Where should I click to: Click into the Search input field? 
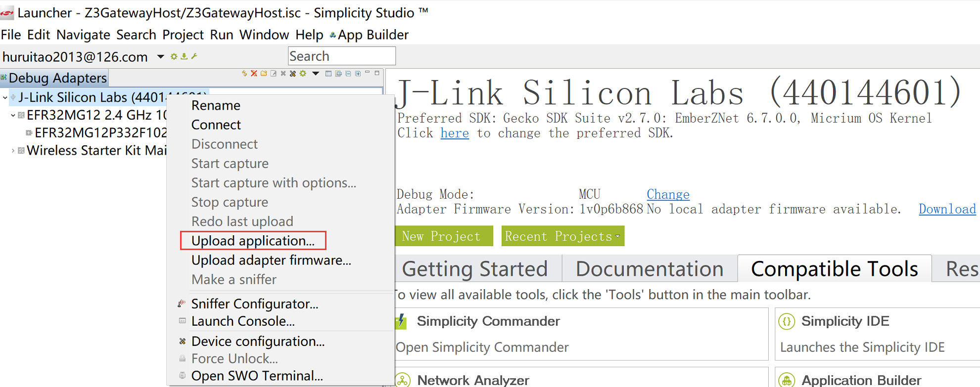point(341,56)
